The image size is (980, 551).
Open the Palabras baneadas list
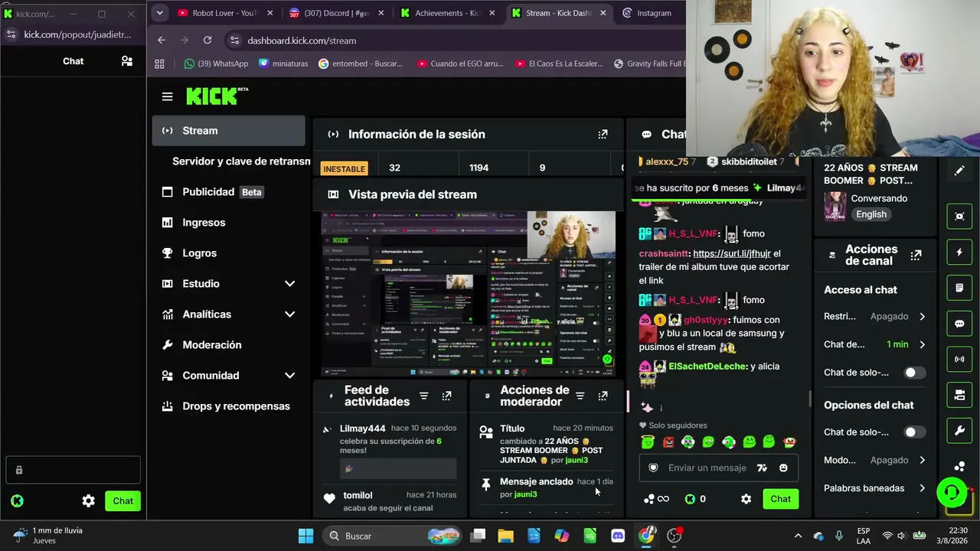coord(874,488)
